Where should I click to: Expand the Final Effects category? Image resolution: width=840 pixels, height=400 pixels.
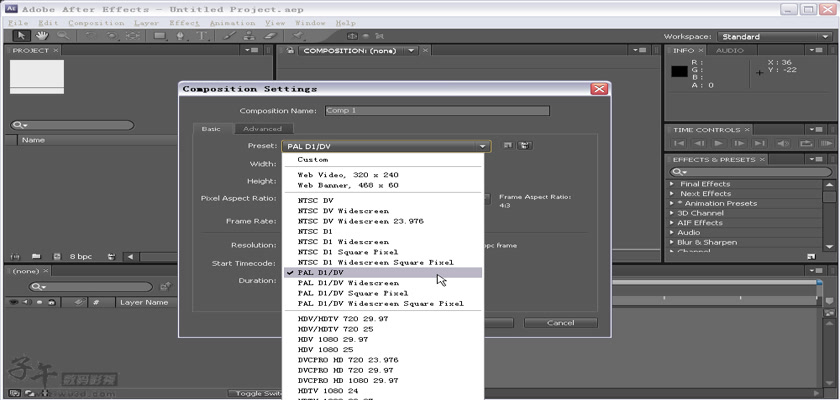click(x=672, y=184)
